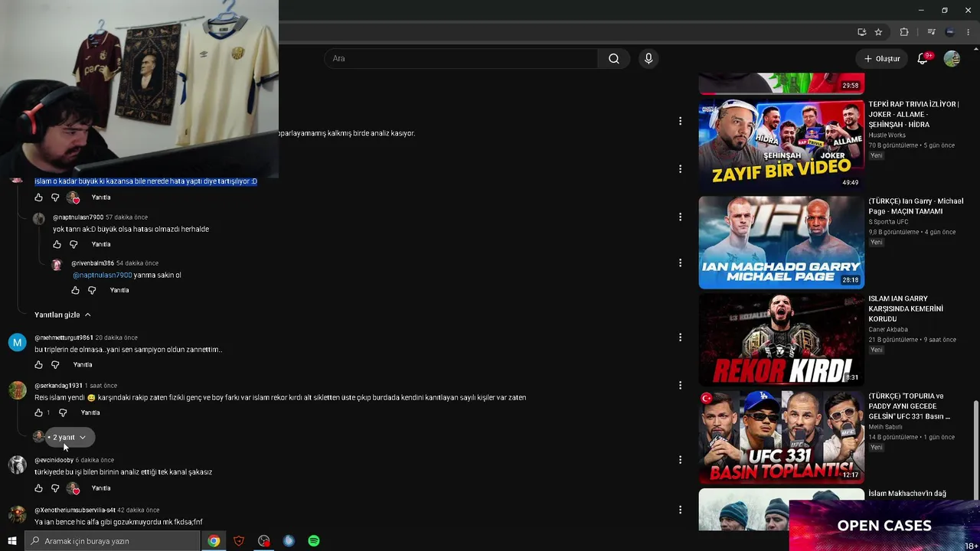Screen dimensions: 980x551
Task: Click the browser install app icon
Action: click(862, 32)
